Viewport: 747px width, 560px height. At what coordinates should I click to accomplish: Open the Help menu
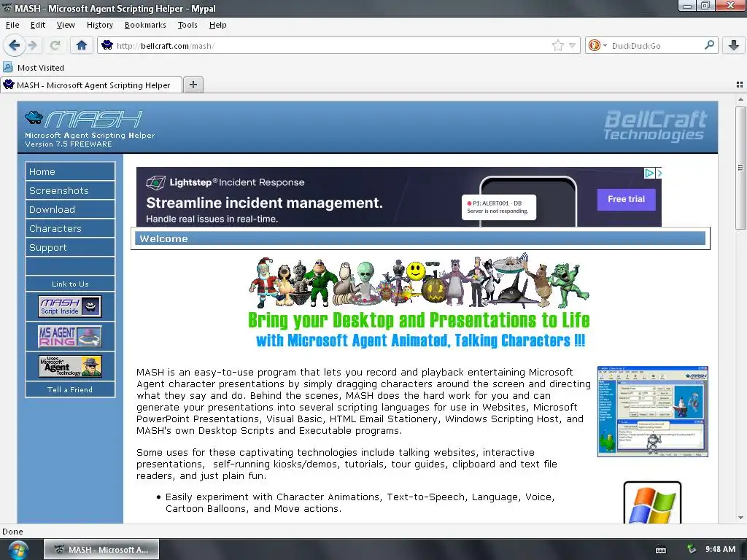pos(217,25)
